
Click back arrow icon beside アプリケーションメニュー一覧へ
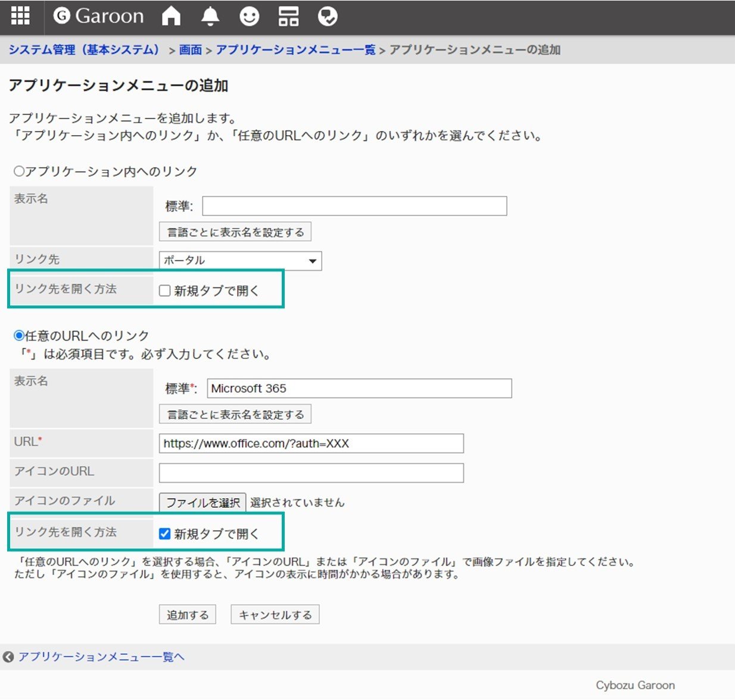point(8,657)
